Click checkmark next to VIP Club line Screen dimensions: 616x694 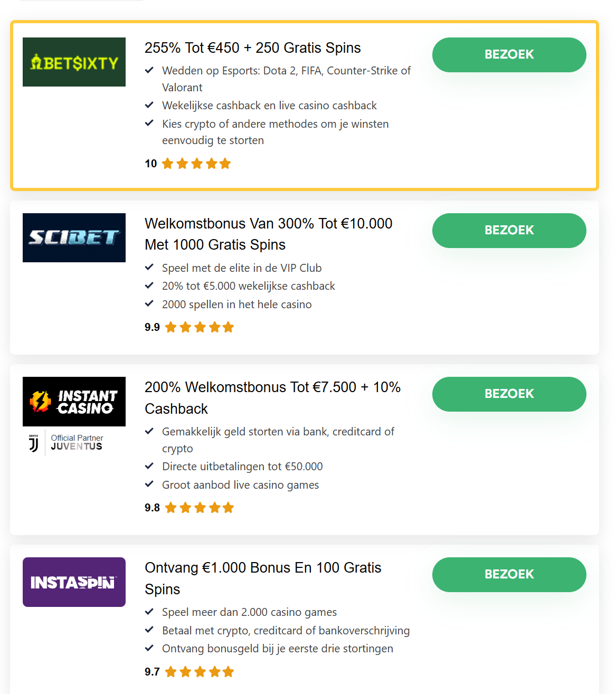click(149, 268)
